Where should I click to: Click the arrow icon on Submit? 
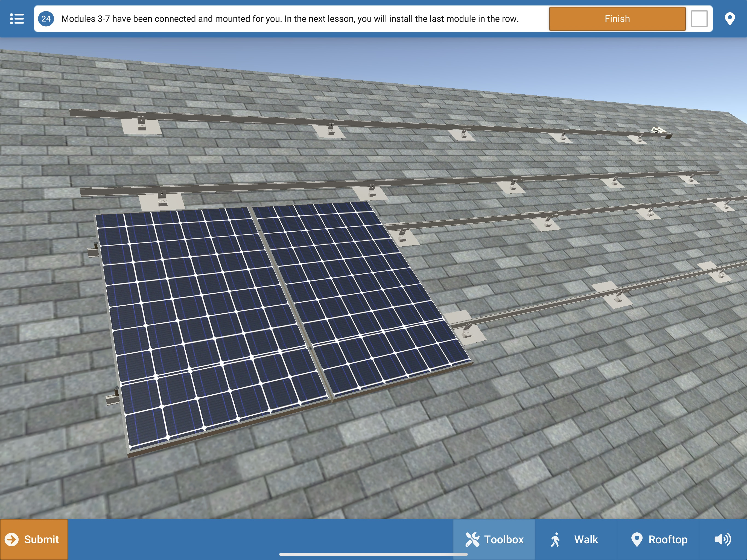pyautogui.click(x=12, y=539)
